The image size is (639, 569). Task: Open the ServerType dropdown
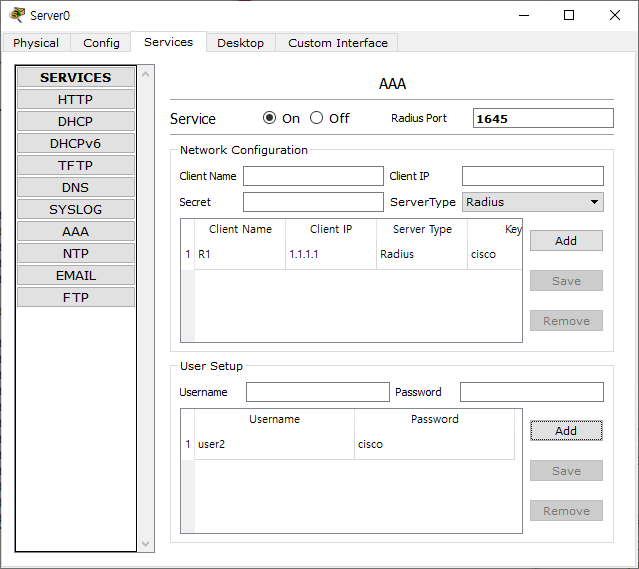click(x=533, y=202)
